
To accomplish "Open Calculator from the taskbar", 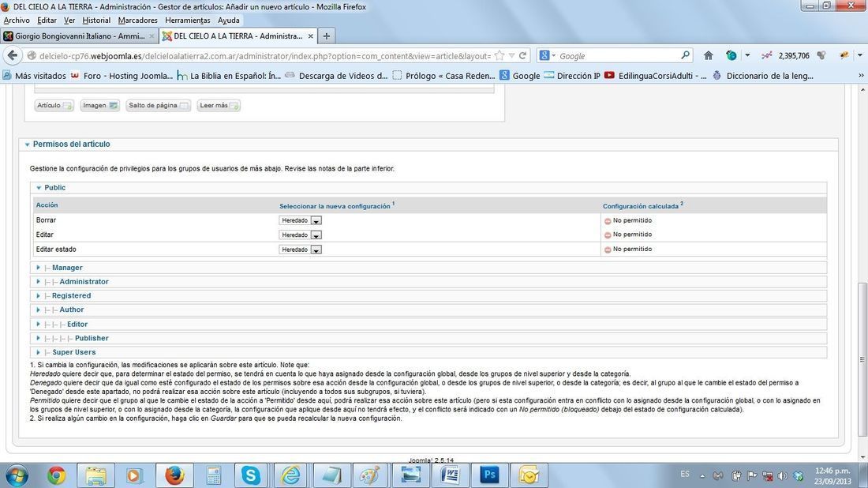I will 213,475.
